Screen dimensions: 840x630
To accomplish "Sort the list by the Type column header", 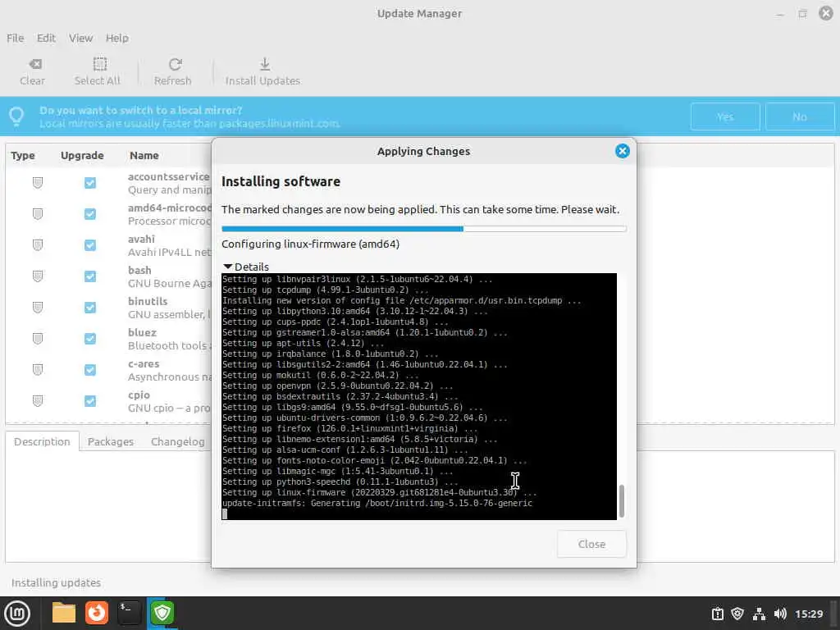I will click(x=22, y=155).
